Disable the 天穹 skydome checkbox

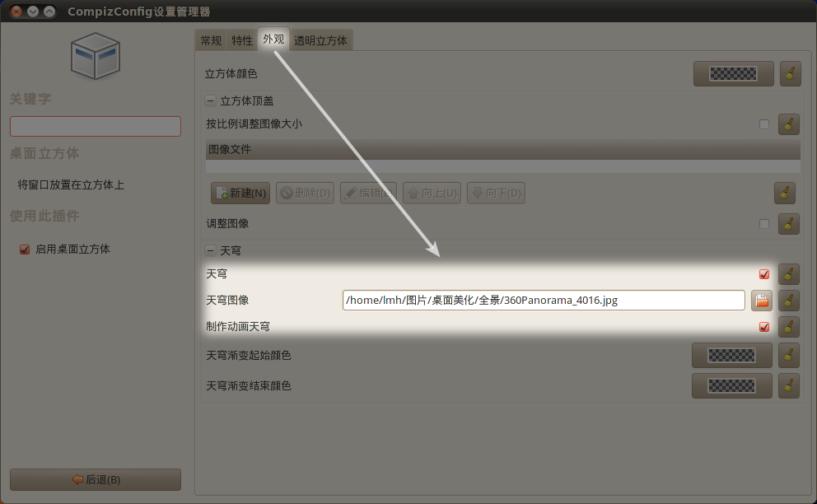coord(763,274)
